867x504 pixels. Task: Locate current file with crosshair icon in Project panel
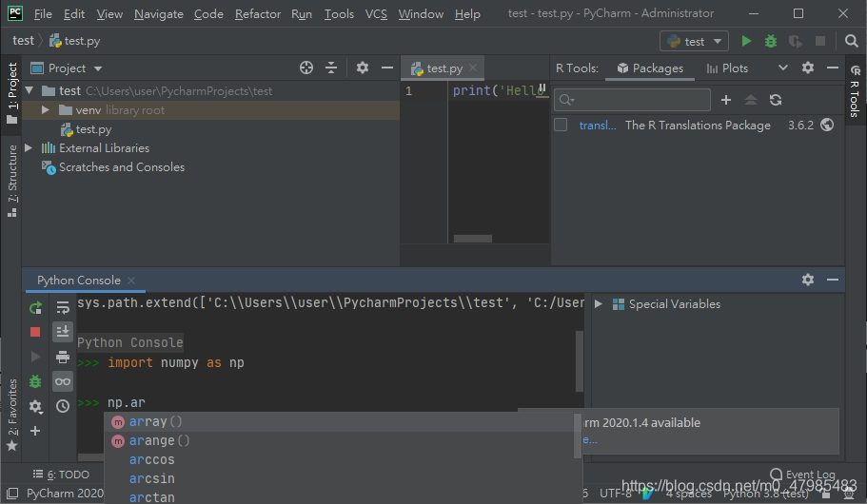pyautogui.click(x=305, y=68)
